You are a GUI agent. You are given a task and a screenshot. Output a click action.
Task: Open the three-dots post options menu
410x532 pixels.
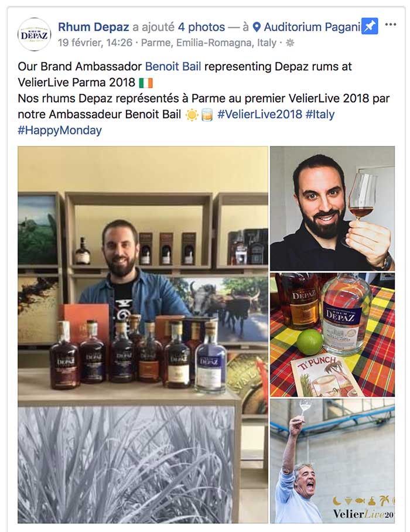(390, 25)
